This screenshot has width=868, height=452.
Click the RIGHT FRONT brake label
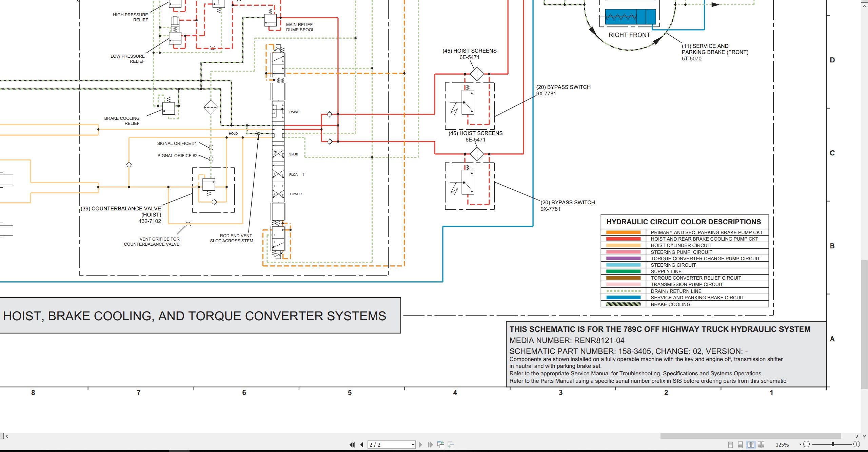click(629, 35)
